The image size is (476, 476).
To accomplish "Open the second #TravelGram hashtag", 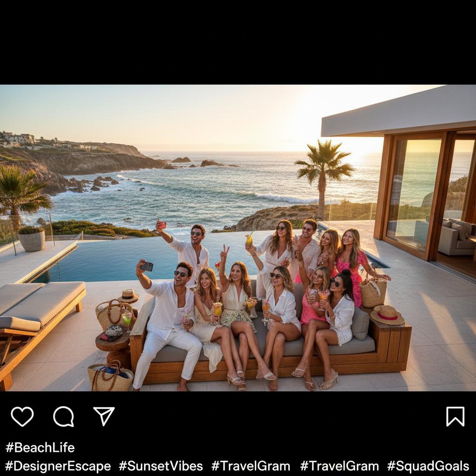I will (339, 466).
